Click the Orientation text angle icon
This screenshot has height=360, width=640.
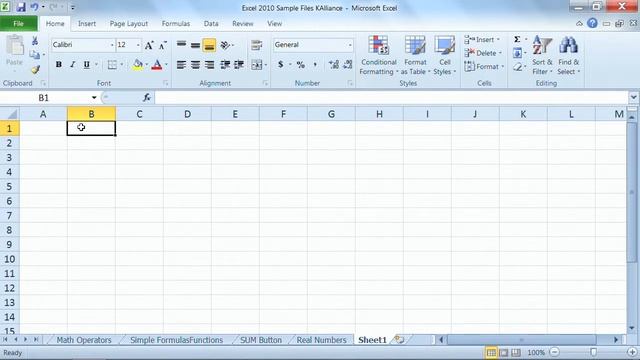(225, 45)
